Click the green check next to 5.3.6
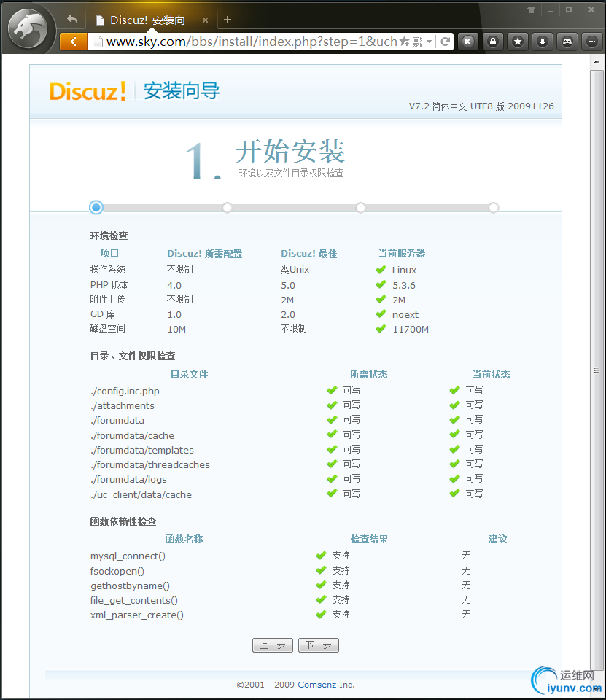606x700 pixels. 381,284
